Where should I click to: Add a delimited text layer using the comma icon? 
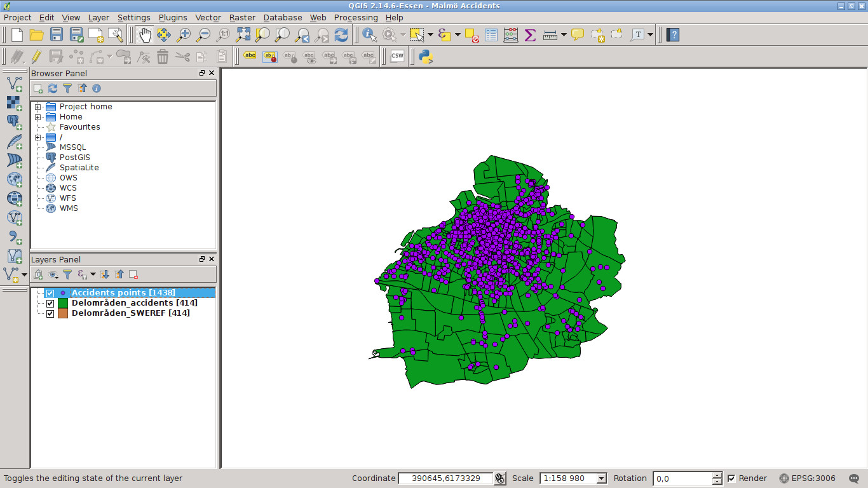[x=14, y=237]
